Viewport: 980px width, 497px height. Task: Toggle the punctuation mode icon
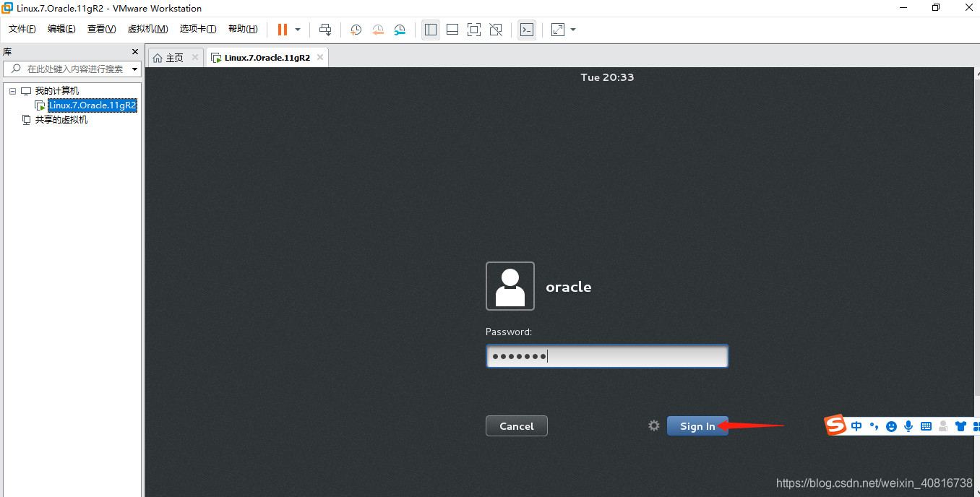(874, 426)
